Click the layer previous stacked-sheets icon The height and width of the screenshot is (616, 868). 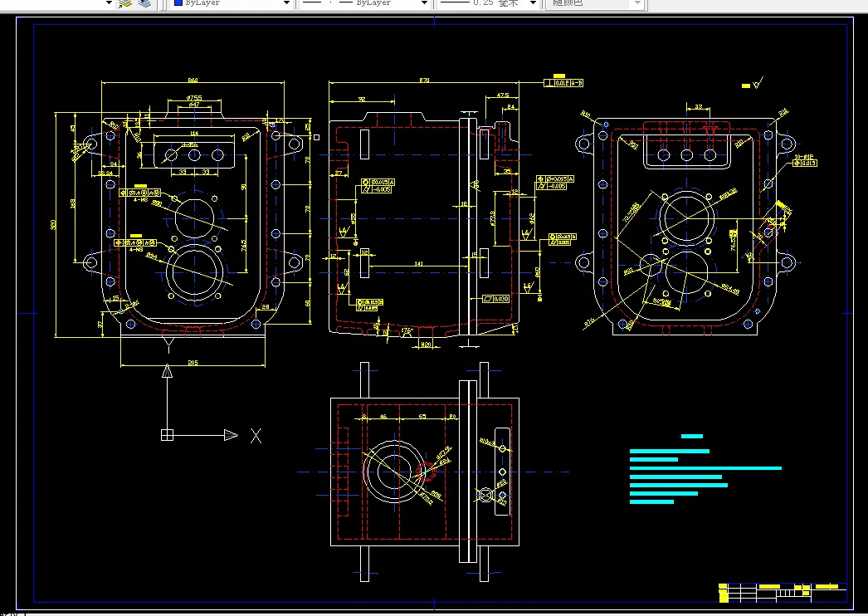[144, 3]
